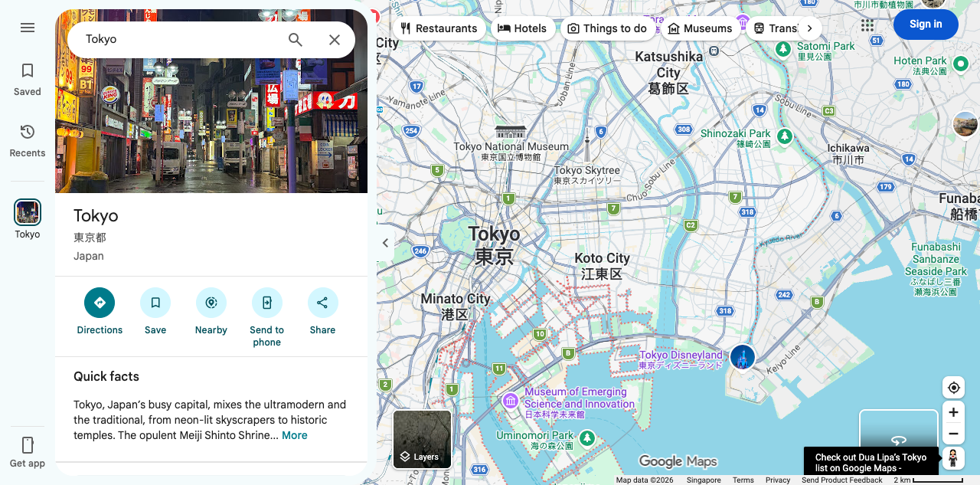Click the Nearby icon
Image resolution: width=980 pixels, height=485 pixels.
pyautogui.click(x=211, y=303)
